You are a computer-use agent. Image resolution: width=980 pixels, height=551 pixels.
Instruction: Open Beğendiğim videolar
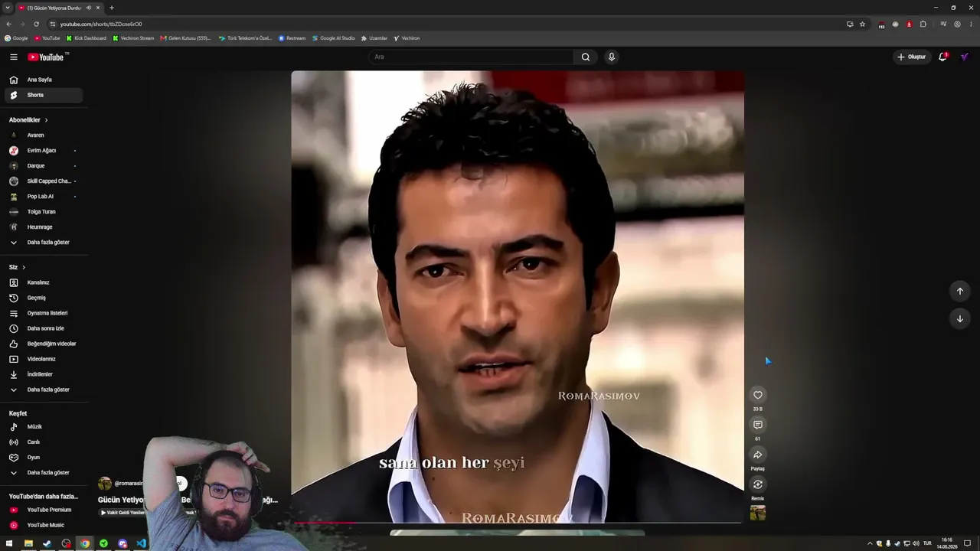point(44,344)
